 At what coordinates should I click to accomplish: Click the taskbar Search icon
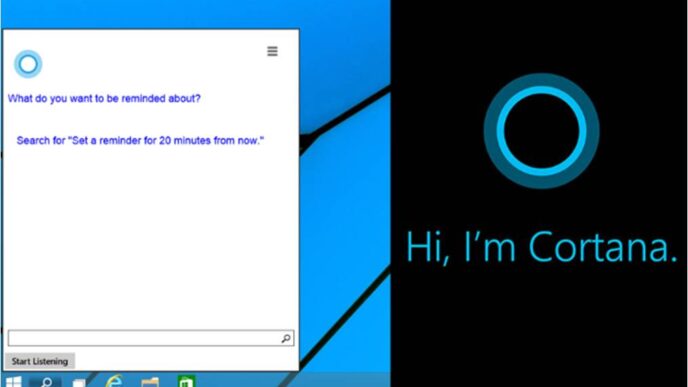point(46,382)
